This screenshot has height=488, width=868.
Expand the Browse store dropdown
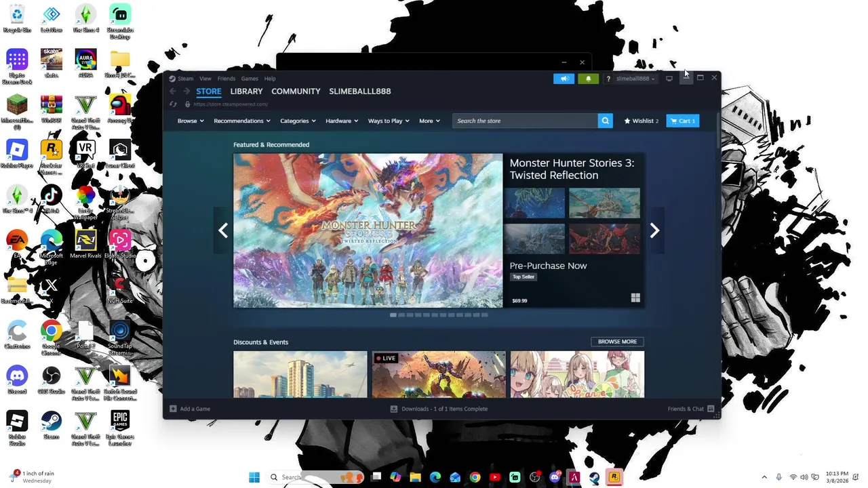pyautogui.click(x=191, y=121)
